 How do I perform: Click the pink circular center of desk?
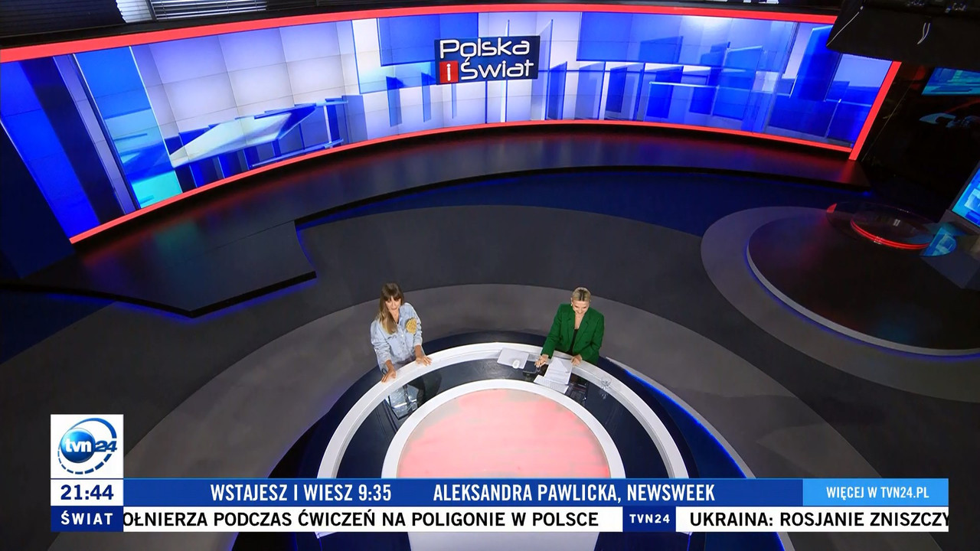click(x=503, y=433)
